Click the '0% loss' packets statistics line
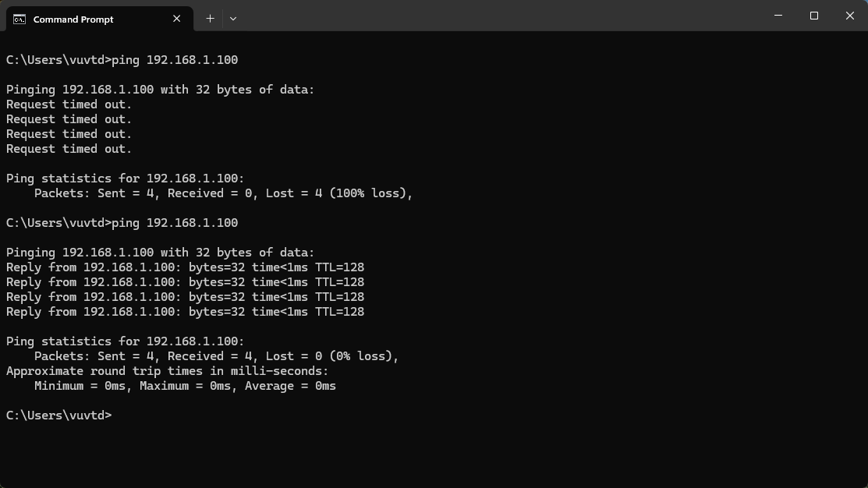 point(216,356)
